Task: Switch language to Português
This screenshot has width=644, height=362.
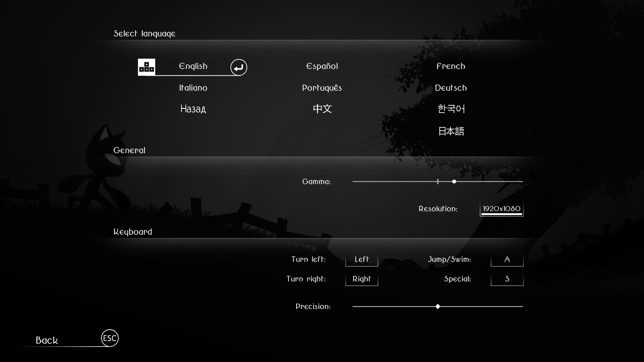Action: click(322, 88)
